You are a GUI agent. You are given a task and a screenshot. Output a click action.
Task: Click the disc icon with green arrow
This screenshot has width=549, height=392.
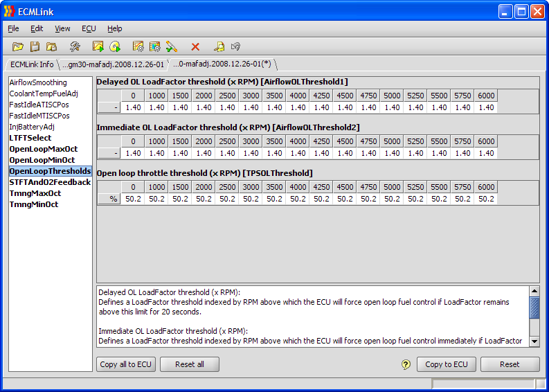click(x=115, y=46)
